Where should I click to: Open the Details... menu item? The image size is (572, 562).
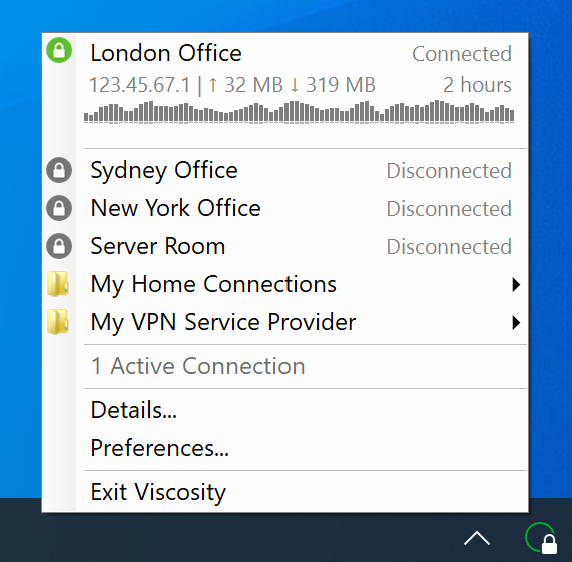(x=285, y=410)
